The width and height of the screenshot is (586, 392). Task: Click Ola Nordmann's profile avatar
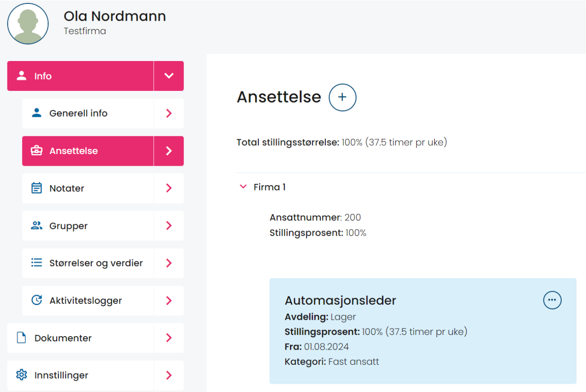[28, 24]
